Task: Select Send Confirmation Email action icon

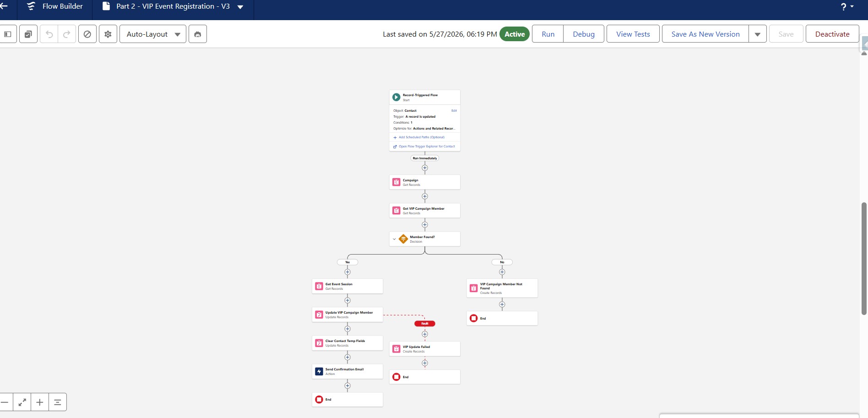Action: click(x=319, y=371)
